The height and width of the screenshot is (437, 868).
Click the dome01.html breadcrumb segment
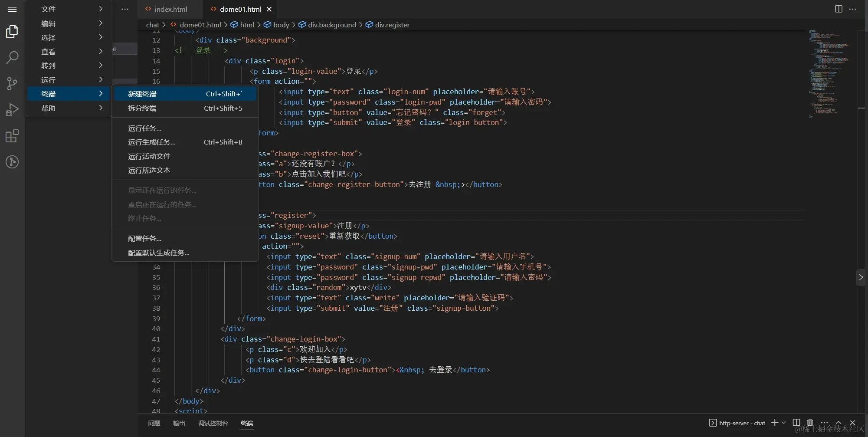coord(196,25)
